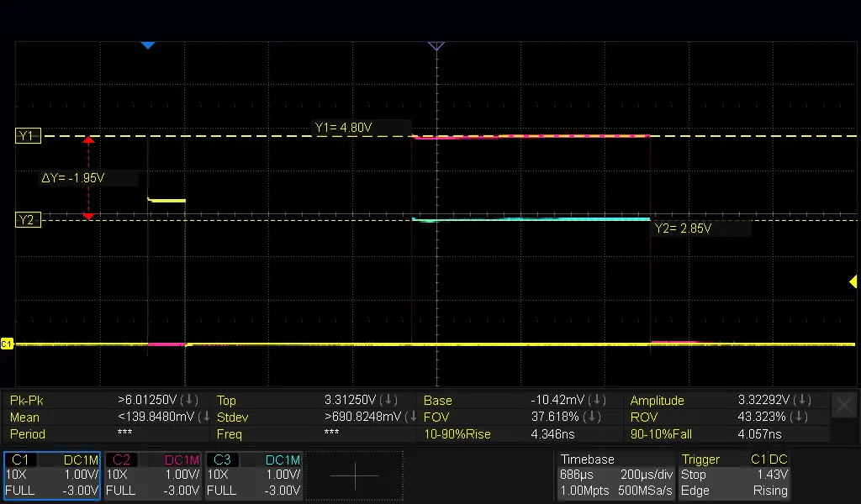Viewport: 861px width, 504px height.
Task: Select the Period measurement
Action: click(105, 434)
